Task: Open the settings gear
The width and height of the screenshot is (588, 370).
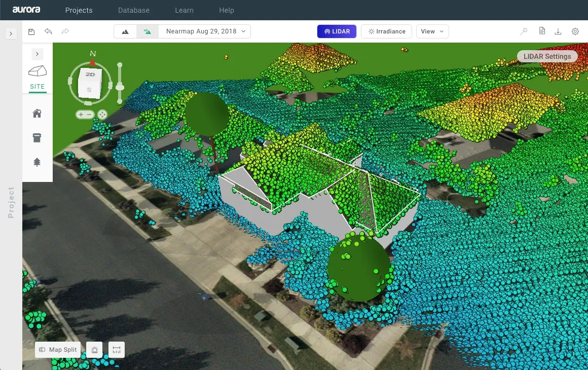Action: 575,31
